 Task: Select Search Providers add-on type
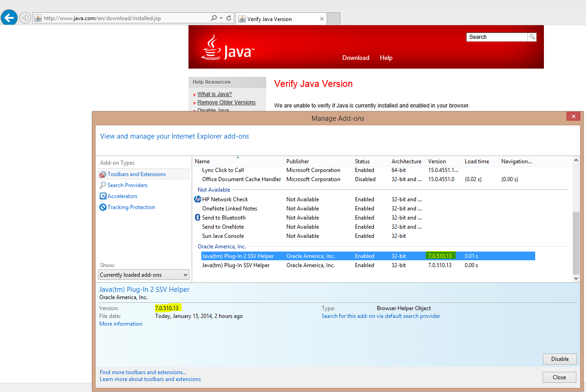click(x=127, y=185)
